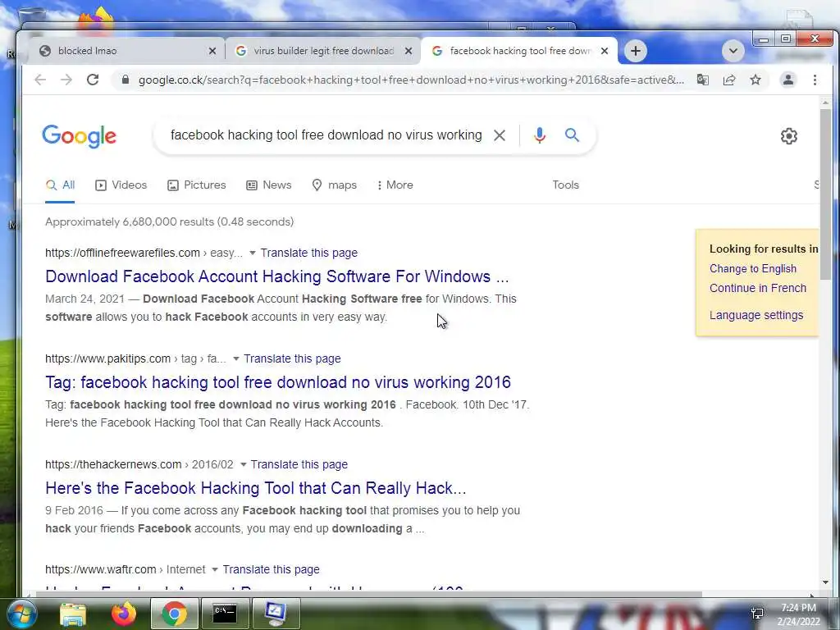Open the tab search chevron button
Screen dimensions: 840x630
733,51
